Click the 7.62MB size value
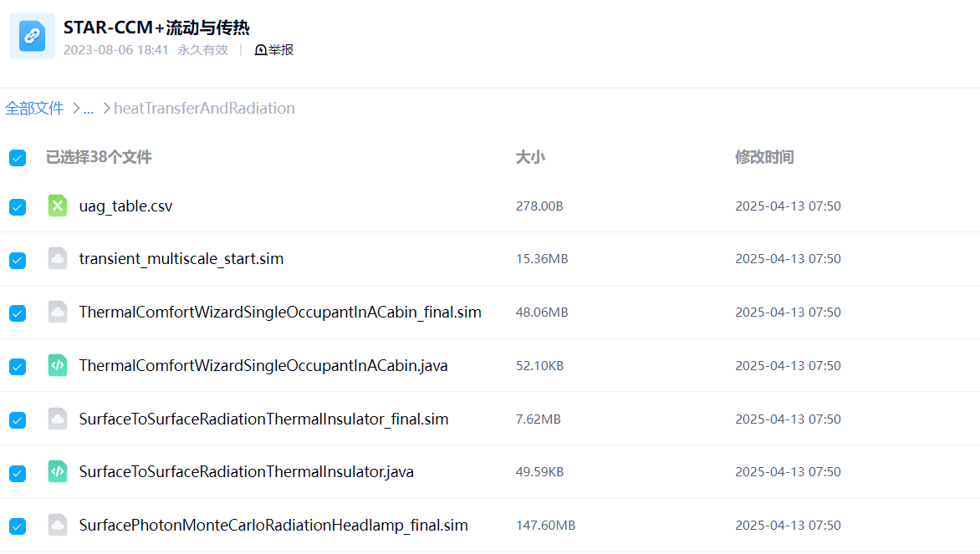 (x=538, y=419)
